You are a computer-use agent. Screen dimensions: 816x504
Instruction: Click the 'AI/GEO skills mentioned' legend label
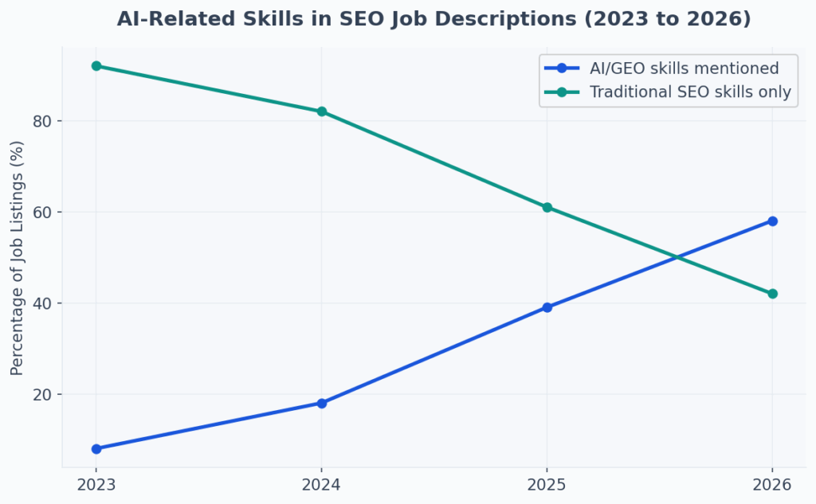coord(684,68)
